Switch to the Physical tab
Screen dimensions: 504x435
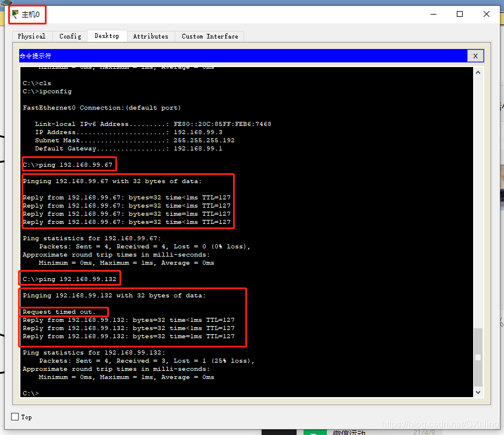coord(31,36)
